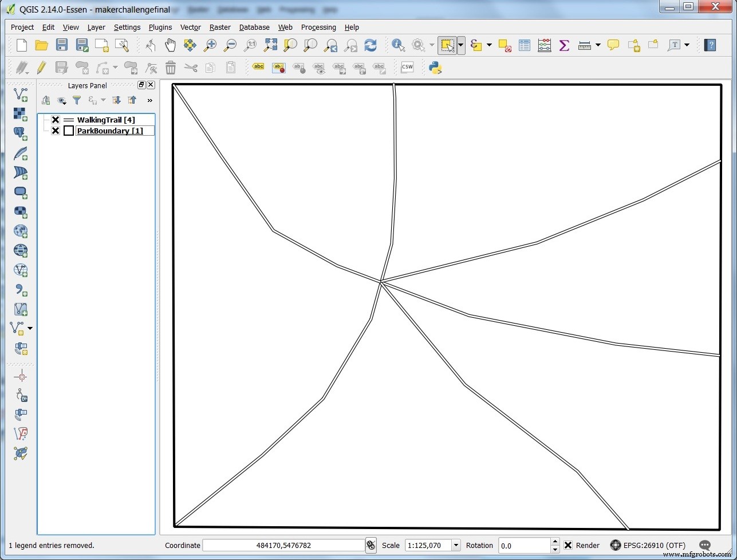Click the Save Project icon
The width and height of the screenshot is (737, 560).
(x=61, y=45)
